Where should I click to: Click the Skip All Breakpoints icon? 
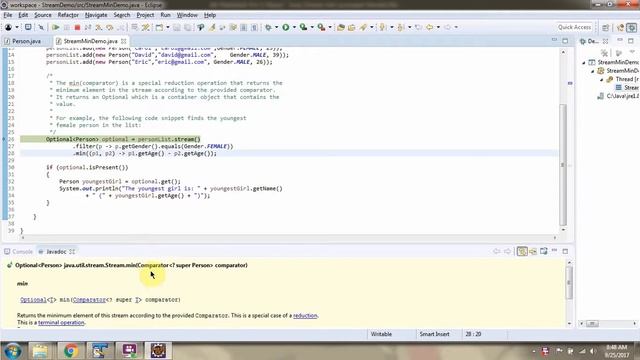(41, 27)
